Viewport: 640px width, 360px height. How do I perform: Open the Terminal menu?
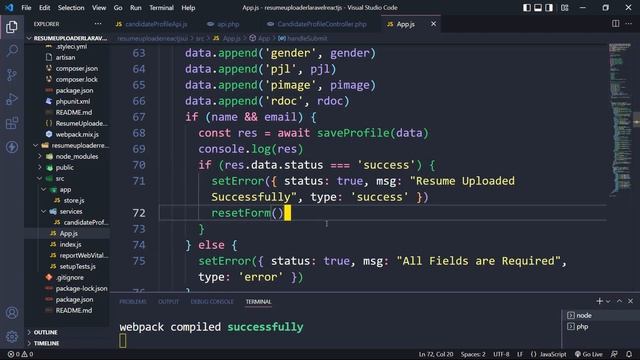coord(161,8)
